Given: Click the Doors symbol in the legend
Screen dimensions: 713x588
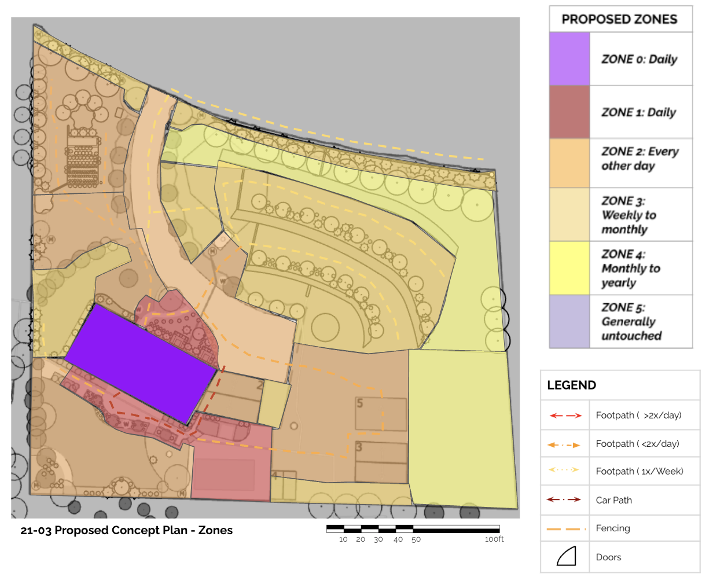Looking at the screenshot, I should tap(566, 557).
